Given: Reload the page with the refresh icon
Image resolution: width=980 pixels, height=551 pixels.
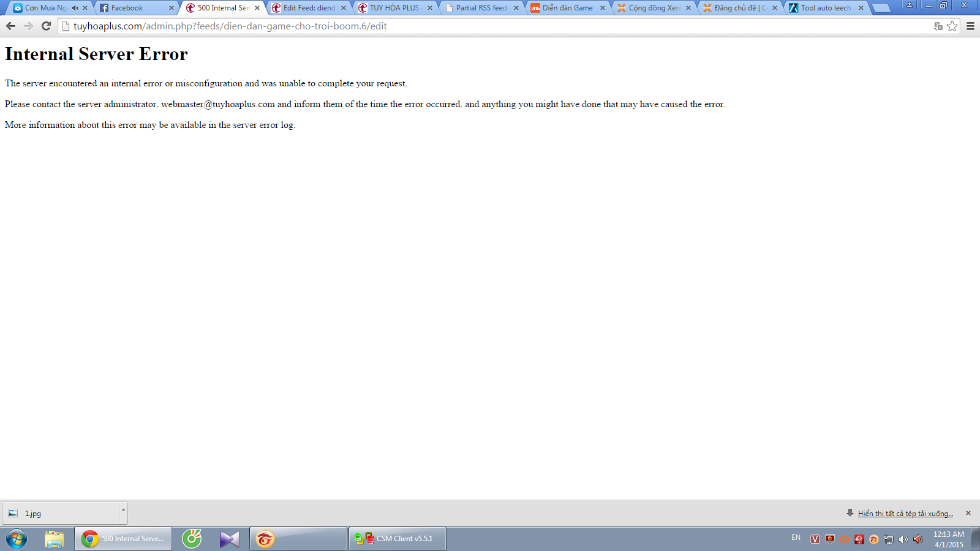Looking at the screenshot, I should (x=46, y=26).
